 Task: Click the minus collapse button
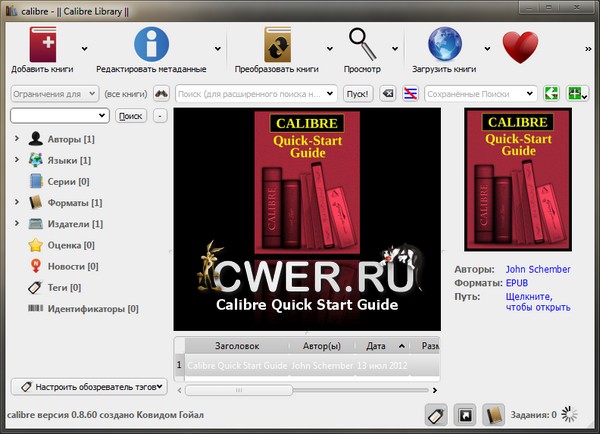(160, 116)
